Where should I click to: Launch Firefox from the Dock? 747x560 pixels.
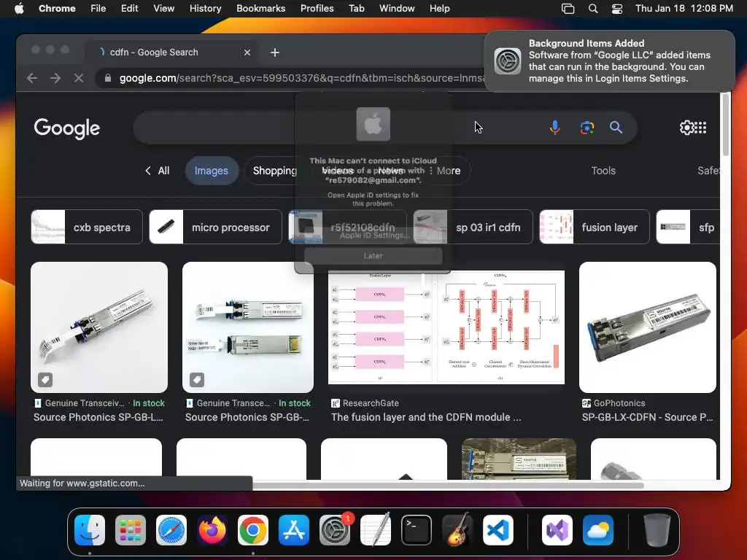[212, 530]
